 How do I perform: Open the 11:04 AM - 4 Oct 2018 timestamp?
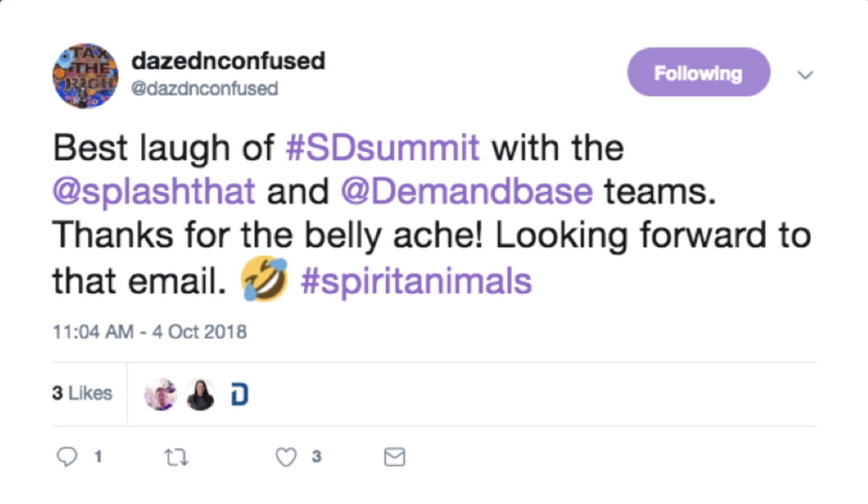pos(149,332)
